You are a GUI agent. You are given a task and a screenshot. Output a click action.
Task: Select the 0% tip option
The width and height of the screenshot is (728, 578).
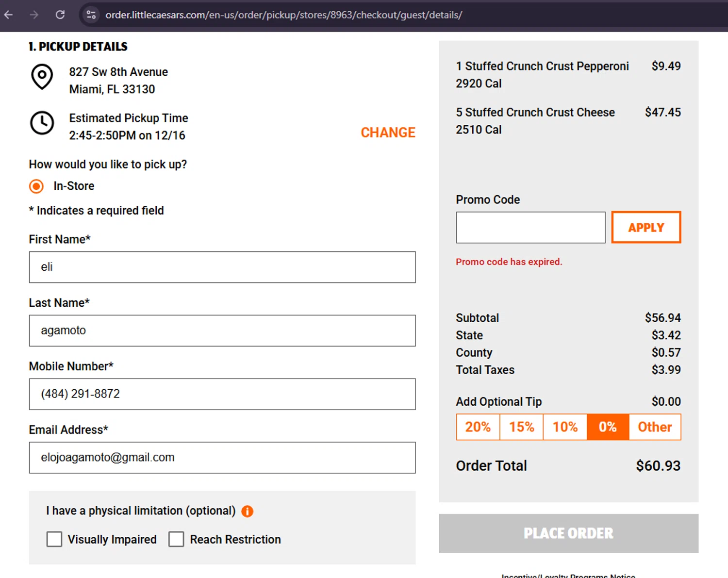click(608, 427)
